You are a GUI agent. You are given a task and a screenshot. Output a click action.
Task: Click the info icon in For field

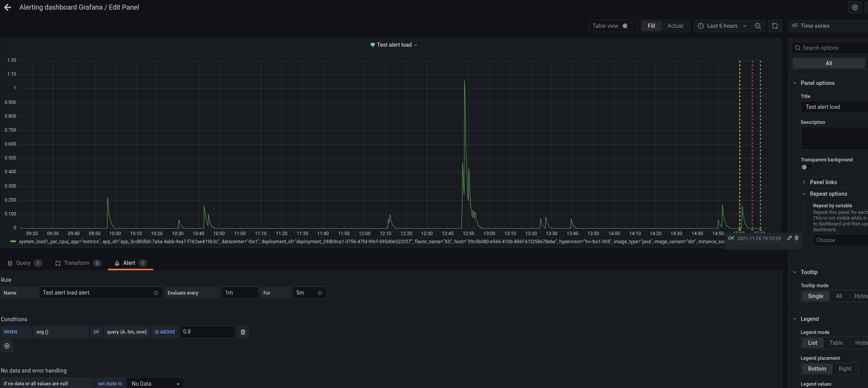[x=320, y=293]
